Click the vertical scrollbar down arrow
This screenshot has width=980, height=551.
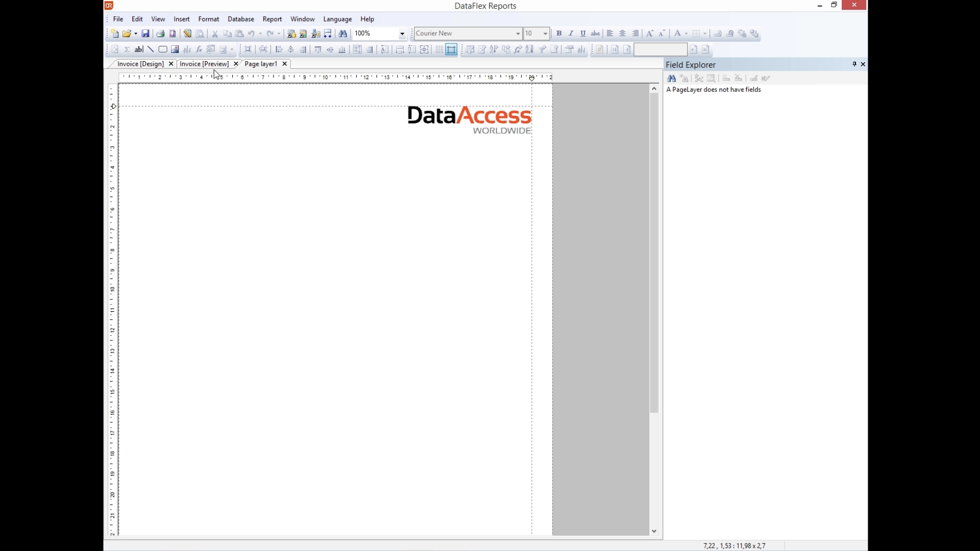coord(654,531)
